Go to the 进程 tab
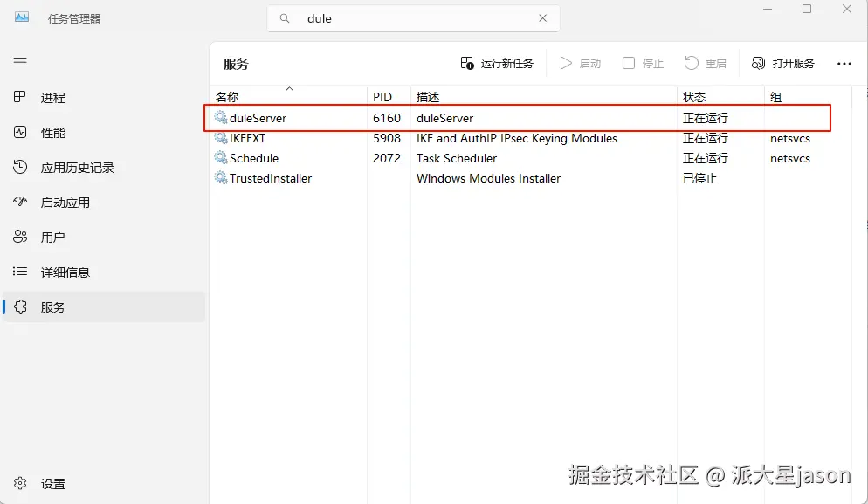The image size is (868, 504). pyautogui.click(x=53, y=98)
